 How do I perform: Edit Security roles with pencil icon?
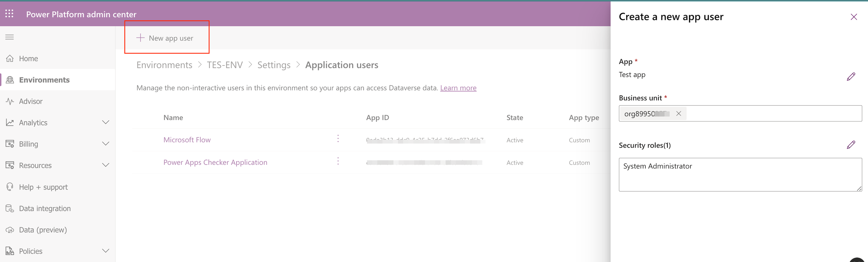[x=851, y=145]
